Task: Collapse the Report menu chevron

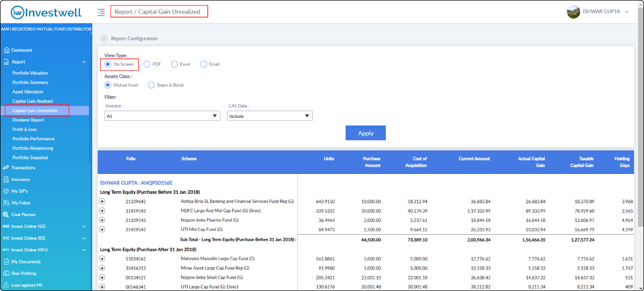Action: [x=84, y=62]
